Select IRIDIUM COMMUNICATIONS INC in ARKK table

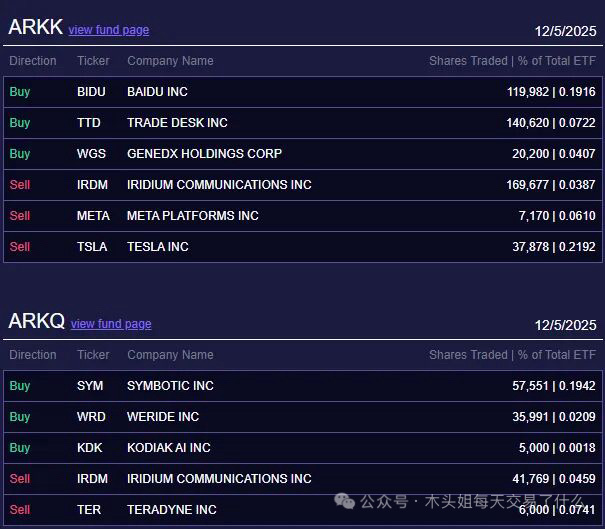(219, 185)
